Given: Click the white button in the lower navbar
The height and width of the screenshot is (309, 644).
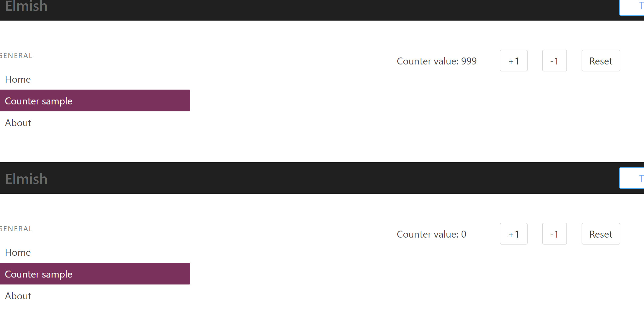Looking at the screenshot, I should [x=632, y=178].
